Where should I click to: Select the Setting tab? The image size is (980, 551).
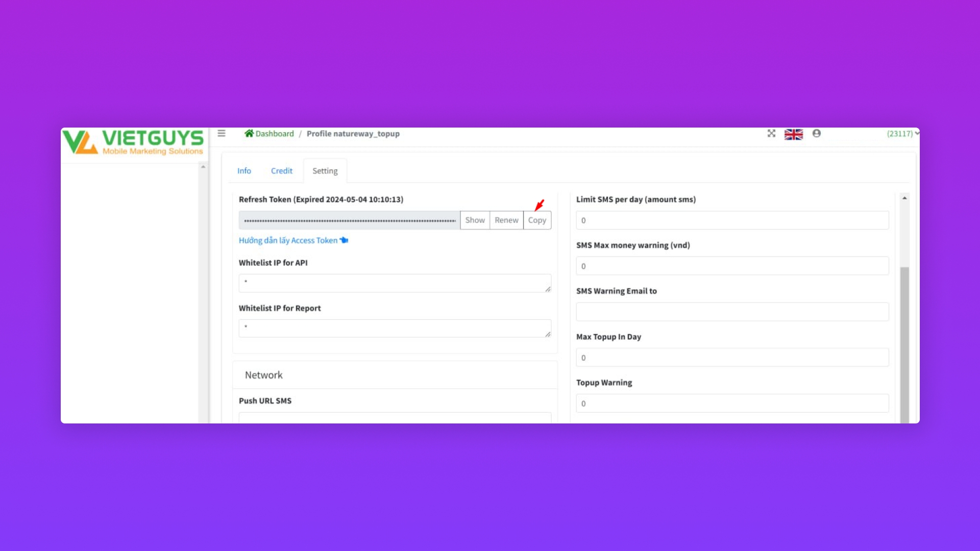click(x=325, y=171)
